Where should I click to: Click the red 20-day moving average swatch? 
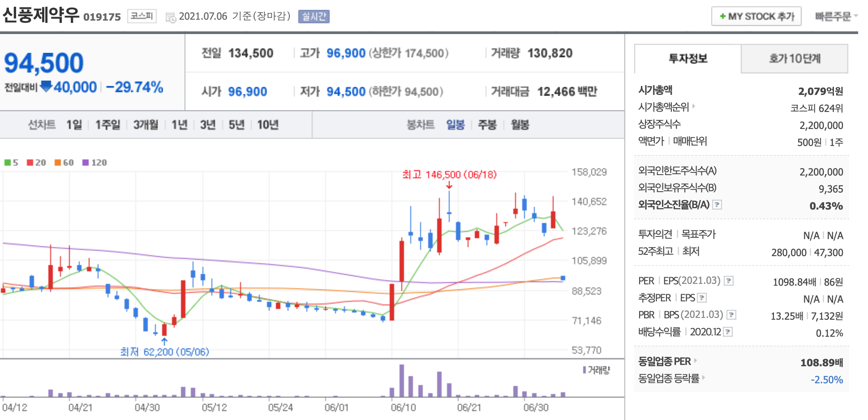tap(30, 163)
